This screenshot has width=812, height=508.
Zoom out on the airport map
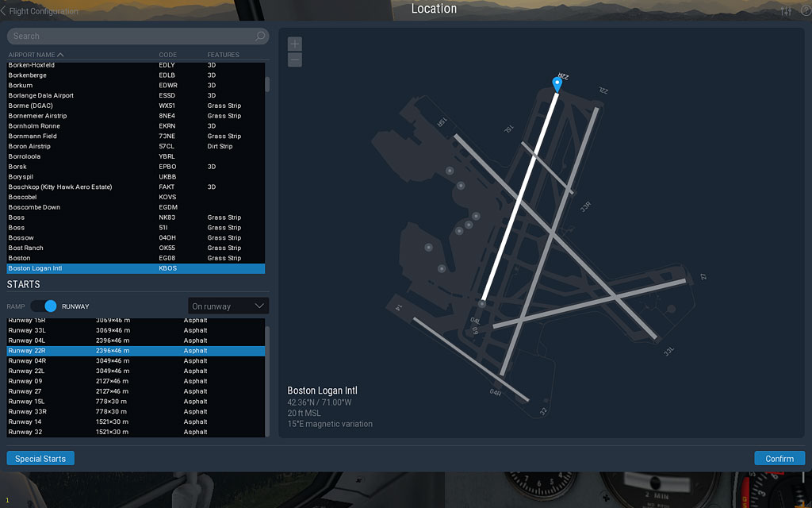coord(295,60)
